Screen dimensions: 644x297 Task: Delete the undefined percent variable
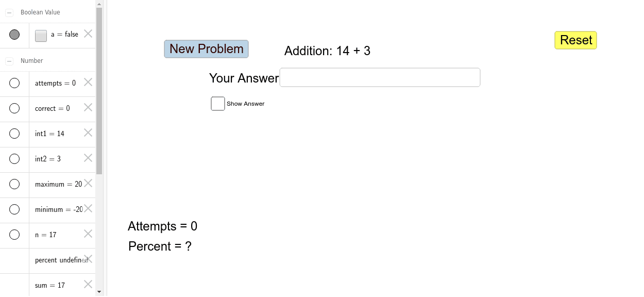click(88, 258)
